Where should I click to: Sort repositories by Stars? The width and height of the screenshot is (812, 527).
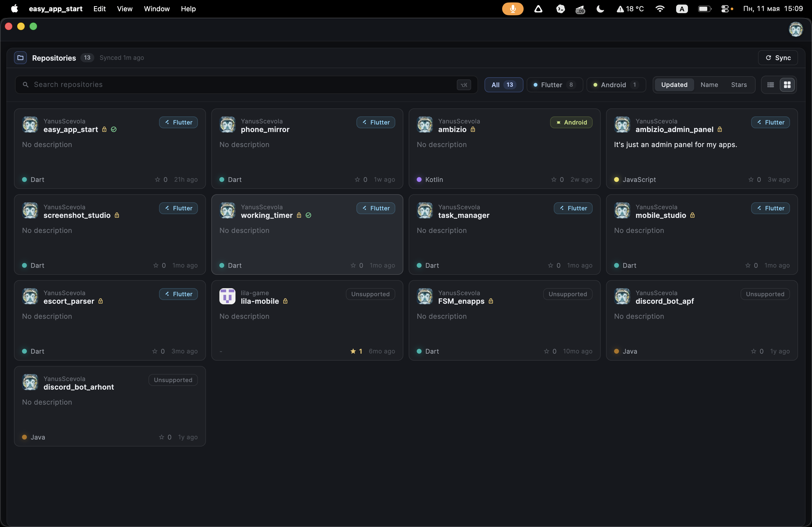pyautogui.click(x=739, y=85)
